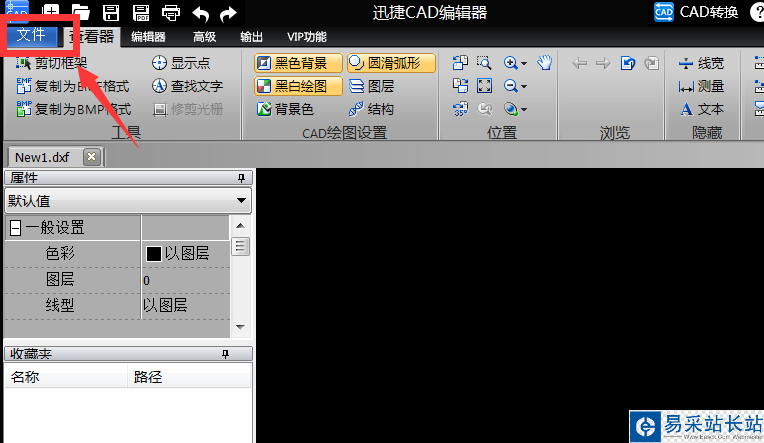The image size is (764, 443).
Task: Click the Undo arrow icon
Action: pos(200,13)
